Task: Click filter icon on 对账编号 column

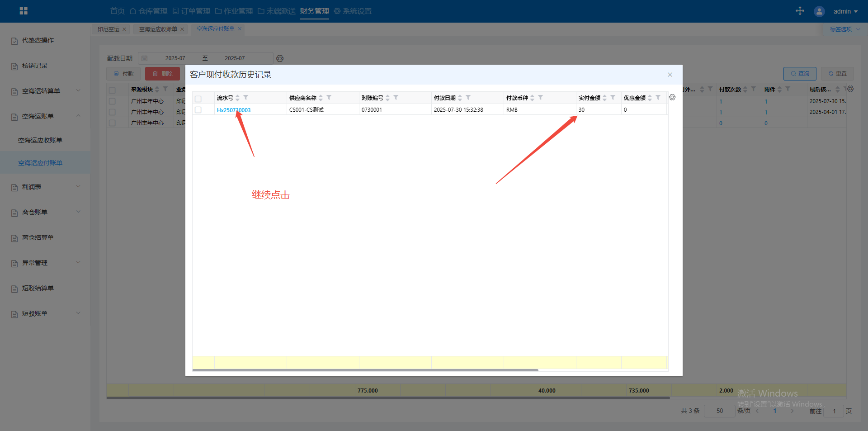Action: (396, 98)
